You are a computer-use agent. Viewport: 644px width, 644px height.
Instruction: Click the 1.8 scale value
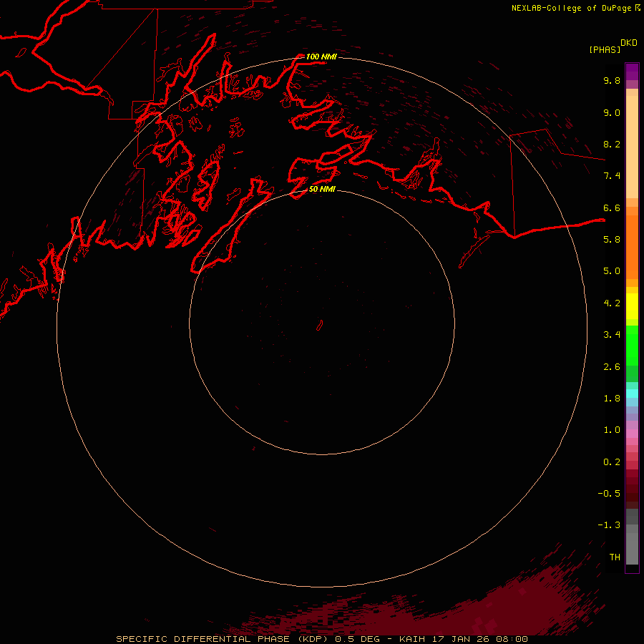612,399
